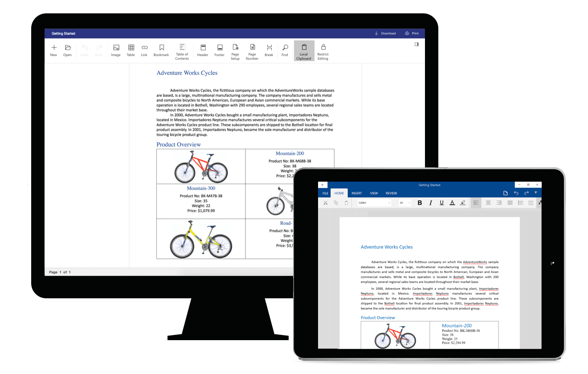The width and height of the screenshot is (588, 374).
Task: Create a New document in the web editor
Action: (x=53, y=50)
